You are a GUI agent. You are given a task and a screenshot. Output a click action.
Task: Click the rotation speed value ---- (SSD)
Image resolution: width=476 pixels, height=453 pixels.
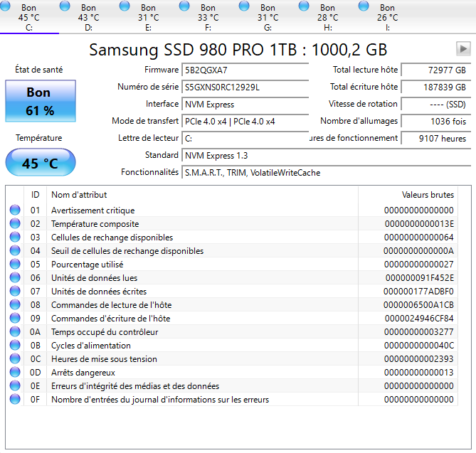coord(436,105)
